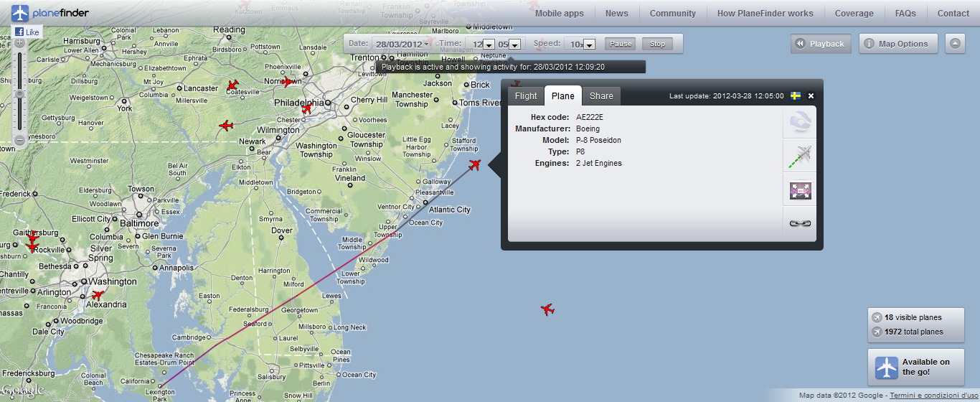The image size is (980, 402).
Task: Click the Swedish flag icon in the info panel
Action: pos(796,95)
